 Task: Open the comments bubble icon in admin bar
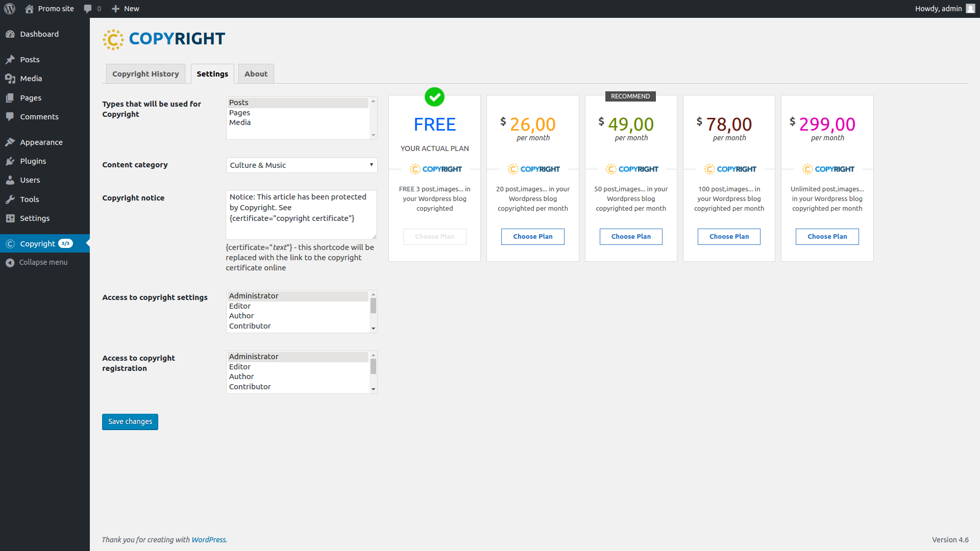click(88, 9)
